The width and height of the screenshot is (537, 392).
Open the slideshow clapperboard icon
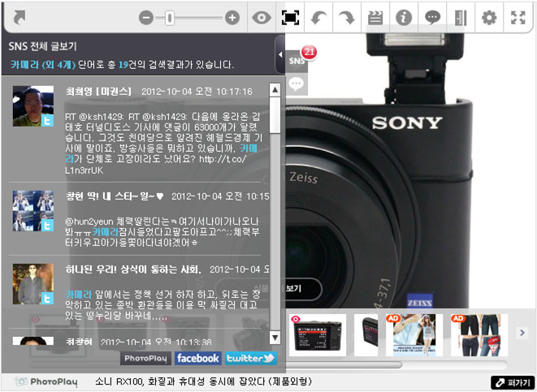click(375, 17)
